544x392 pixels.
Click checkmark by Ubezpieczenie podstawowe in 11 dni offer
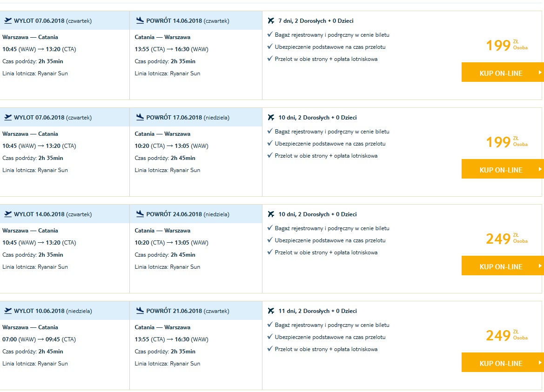point(270,337)
